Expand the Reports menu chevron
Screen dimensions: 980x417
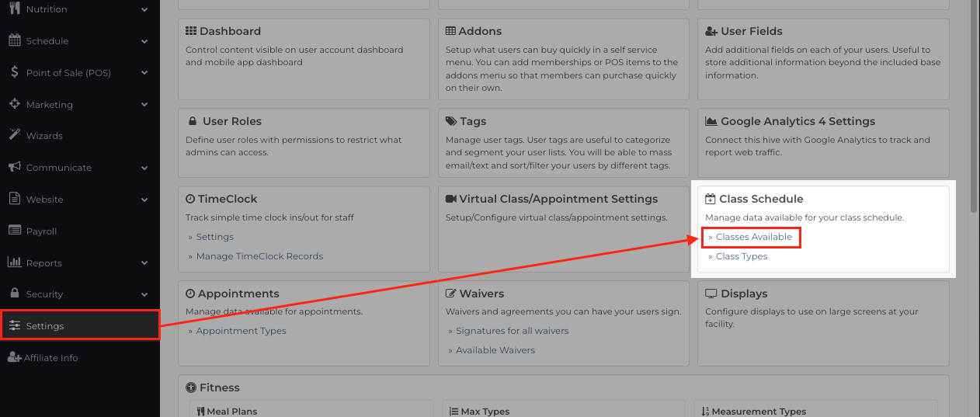[x=145, y=262]
